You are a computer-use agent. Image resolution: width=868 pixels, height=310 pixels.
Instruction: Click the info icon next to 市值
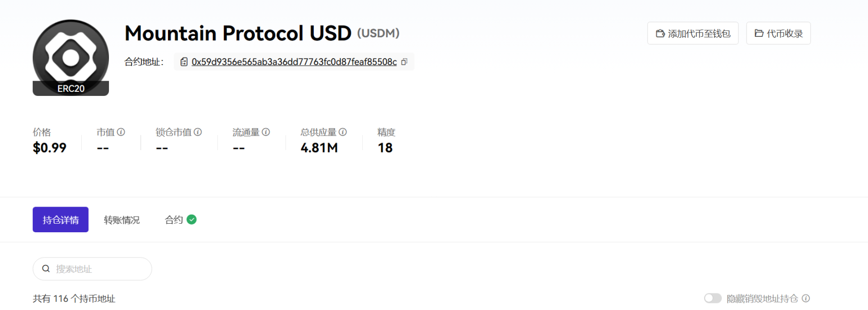point(121,132)
